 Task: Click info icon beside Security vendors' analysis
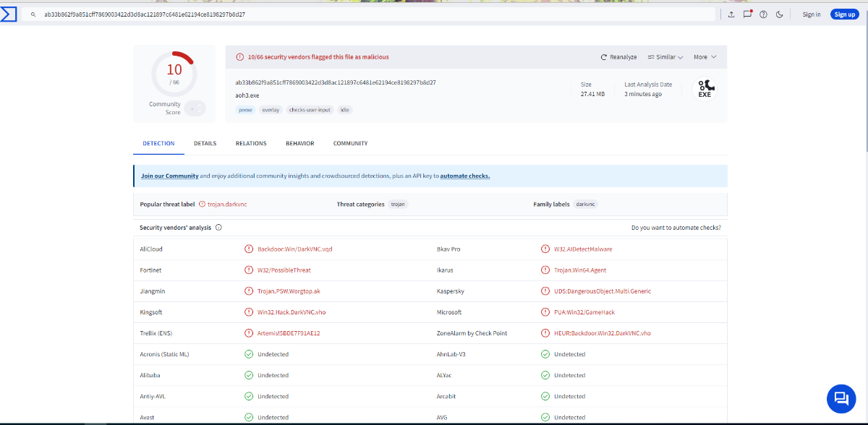click(218, 227)
